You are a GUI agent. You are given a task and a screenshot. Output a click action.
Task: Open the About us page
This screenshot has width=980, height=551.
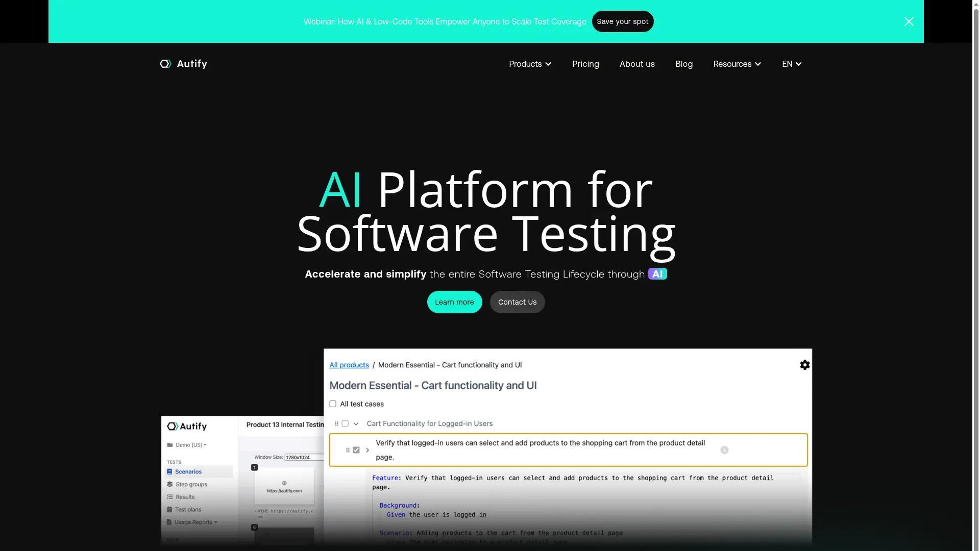click(637, 64)
